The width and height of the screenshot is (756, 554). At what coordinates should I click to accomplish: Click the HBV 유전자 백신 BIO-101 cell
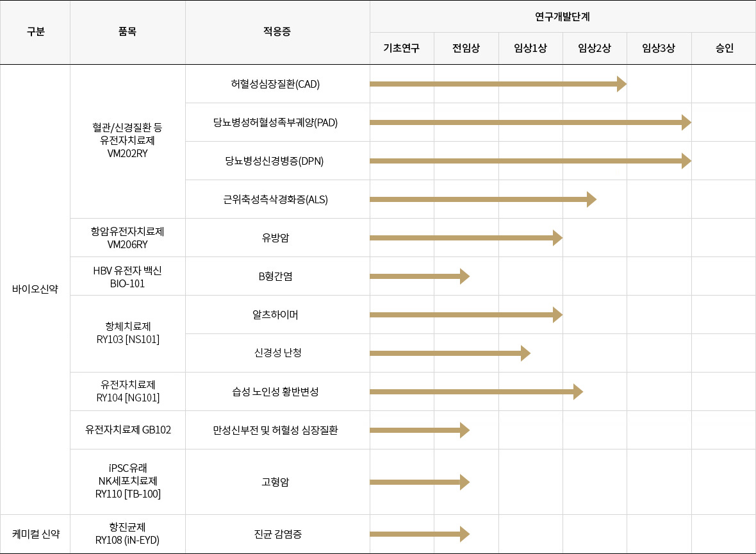(127, 276)
